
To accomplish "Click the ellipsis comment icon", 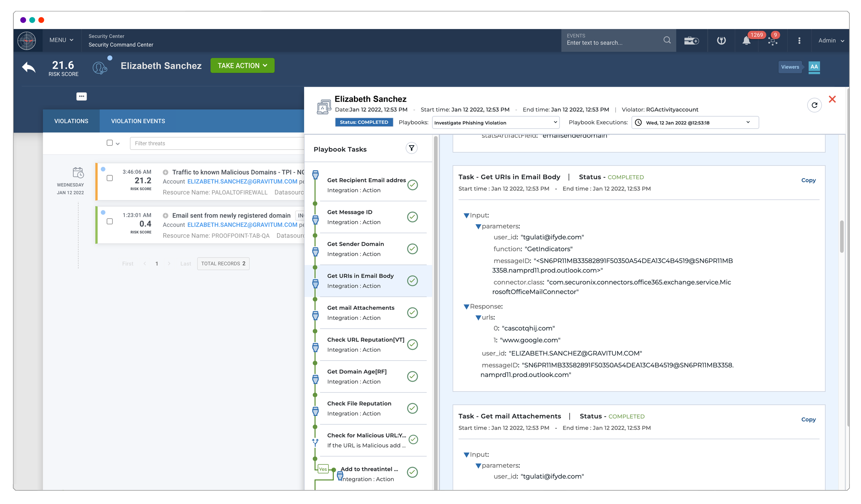I will tap(81, 97).
